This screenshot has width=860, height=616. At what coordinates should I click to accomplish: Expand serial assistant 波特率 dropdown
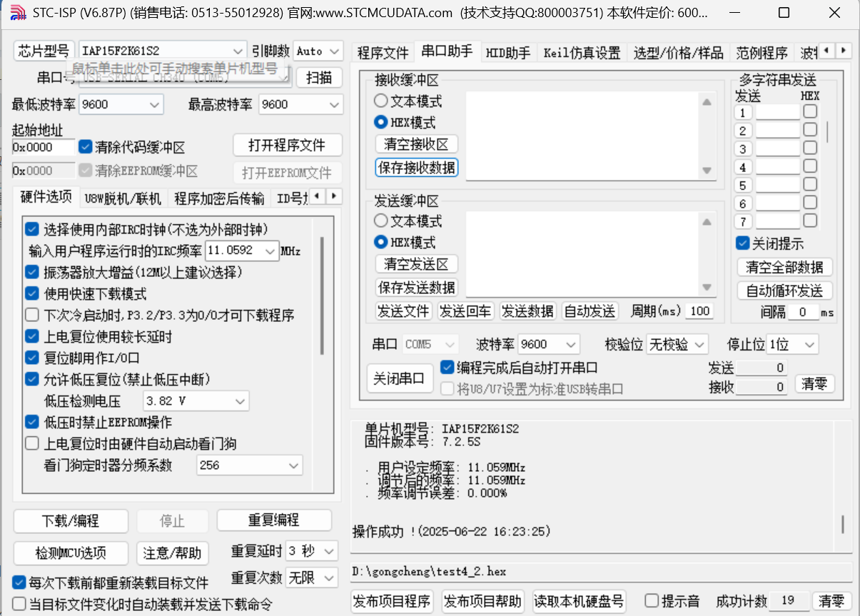548,344
